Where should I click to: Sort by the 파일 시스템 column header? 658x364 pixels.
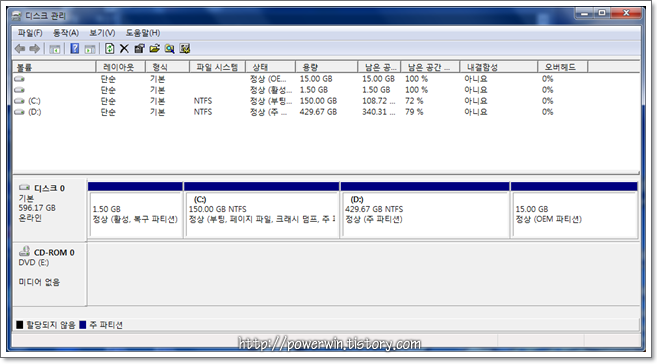coord(217,67)
